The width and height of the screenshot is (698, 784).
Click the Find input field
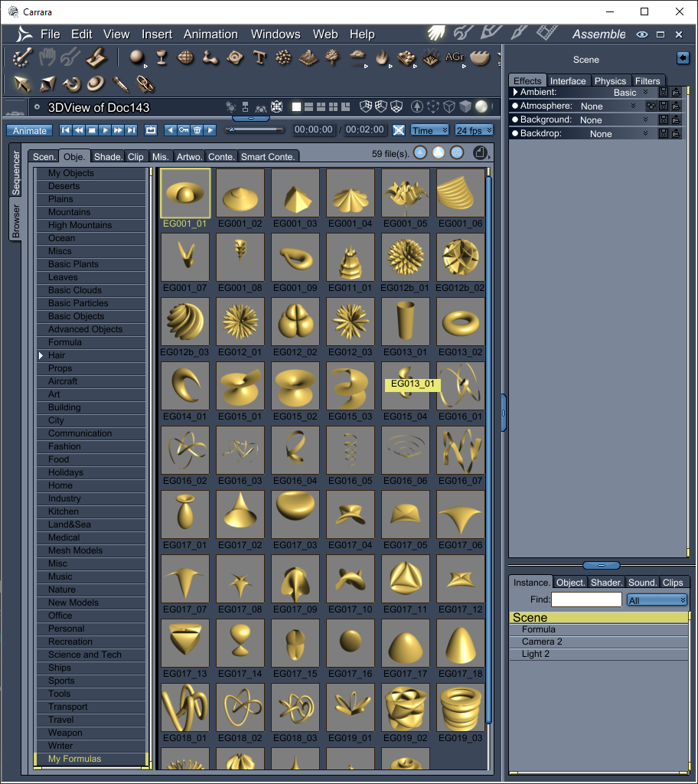586,599
